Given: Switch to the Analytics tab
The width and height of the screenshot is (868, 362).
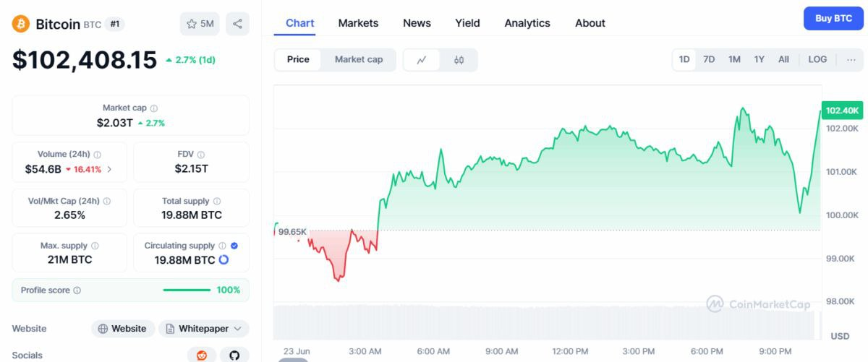Looking at the screenshot, I should (x=527, y=23).
